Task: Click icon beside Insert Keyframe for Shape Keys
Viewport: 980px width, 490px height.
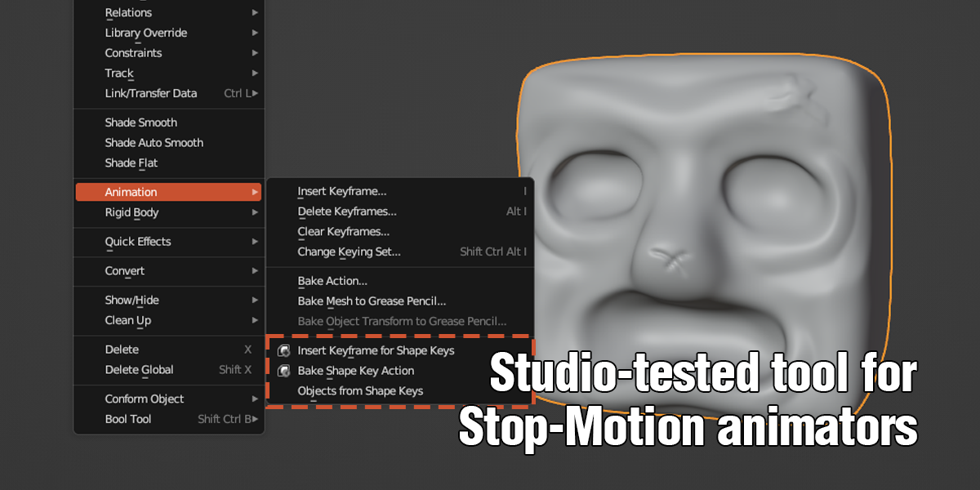Action: pos(284,351)
